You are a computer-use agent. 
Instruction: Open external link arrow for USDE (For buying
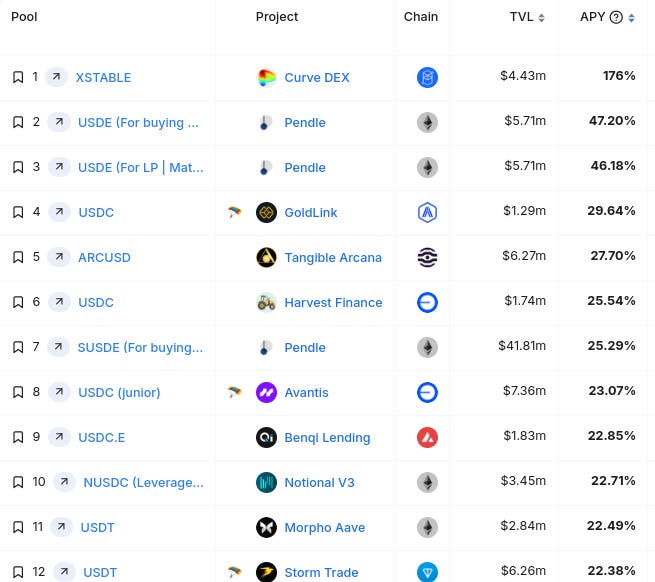pyautogui.click(x=59, y=122)
